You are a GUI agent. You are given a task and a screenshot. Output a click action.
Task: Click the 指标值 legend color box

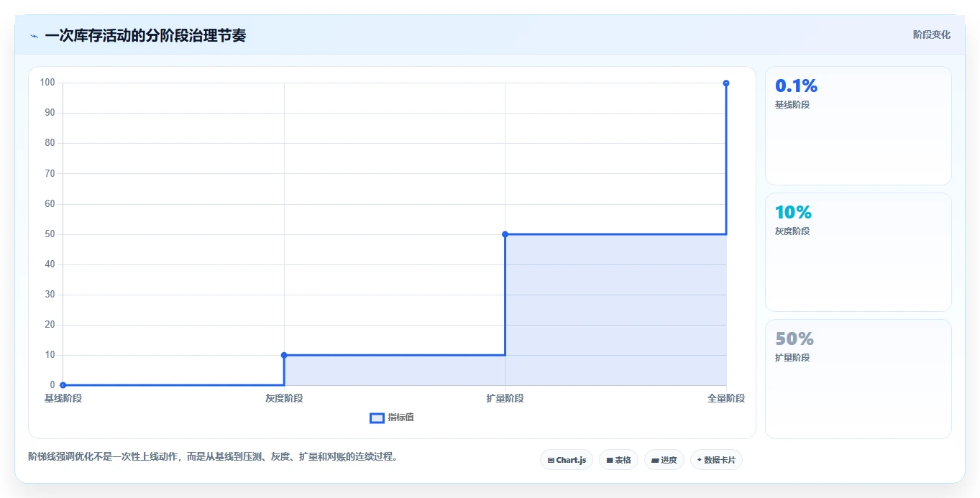(377, 418)
